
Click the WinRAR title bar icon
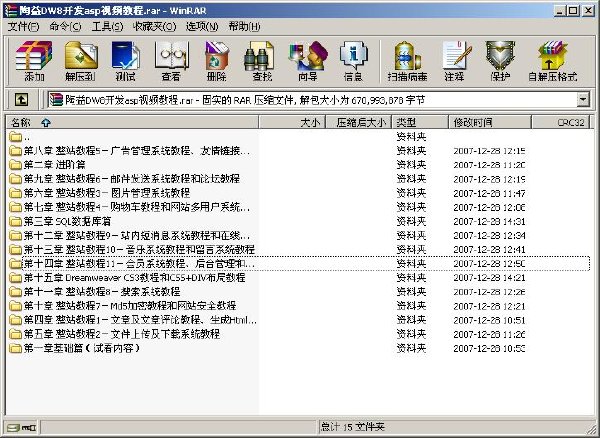click(x=12, y=10)
